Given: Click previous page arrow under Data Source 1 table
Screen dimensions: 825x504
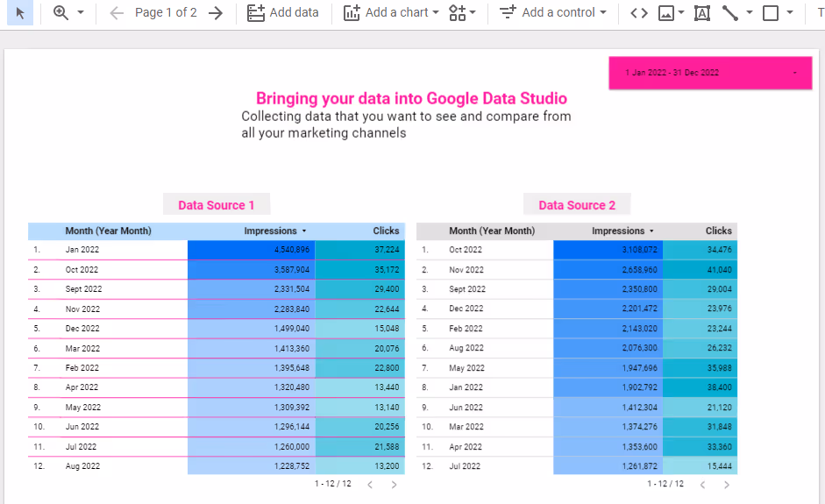Looking at the screenshot, I should point(370,485).
